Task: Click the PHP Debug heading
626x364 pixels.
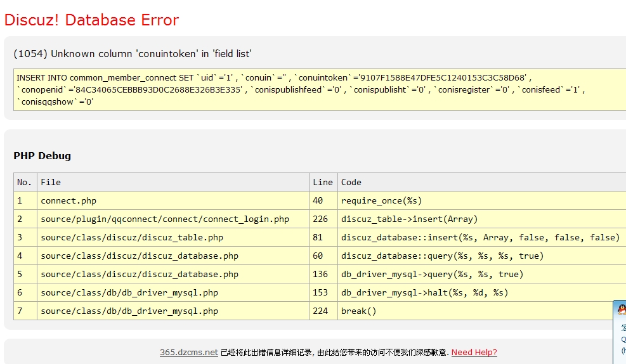Action: click(42, 155)
